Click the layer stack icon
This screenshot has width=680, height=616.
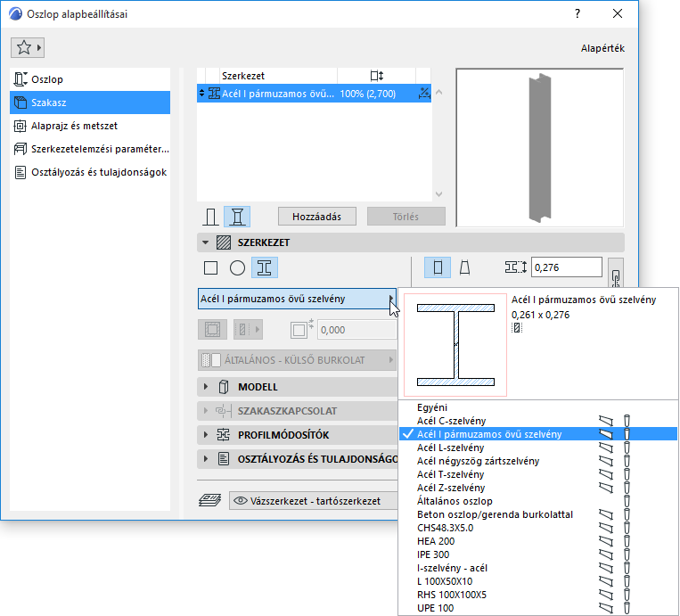[209, 501]
